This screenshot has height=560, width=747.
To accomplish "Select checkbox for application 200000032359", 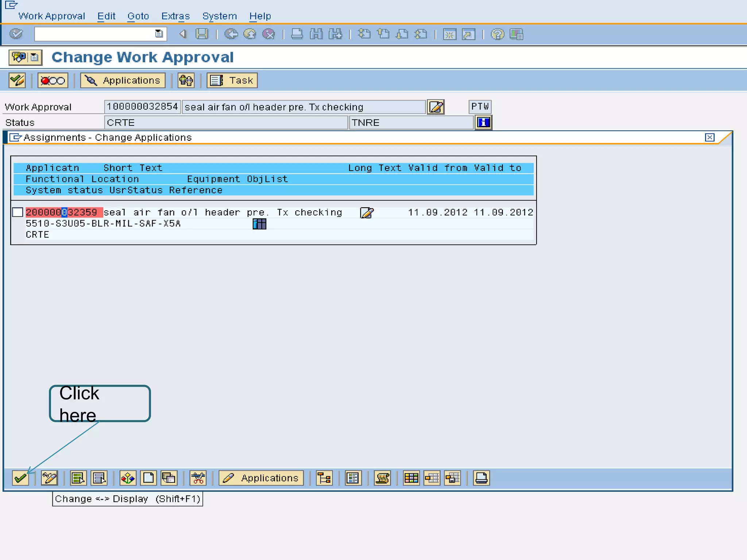I will point(18,212).
